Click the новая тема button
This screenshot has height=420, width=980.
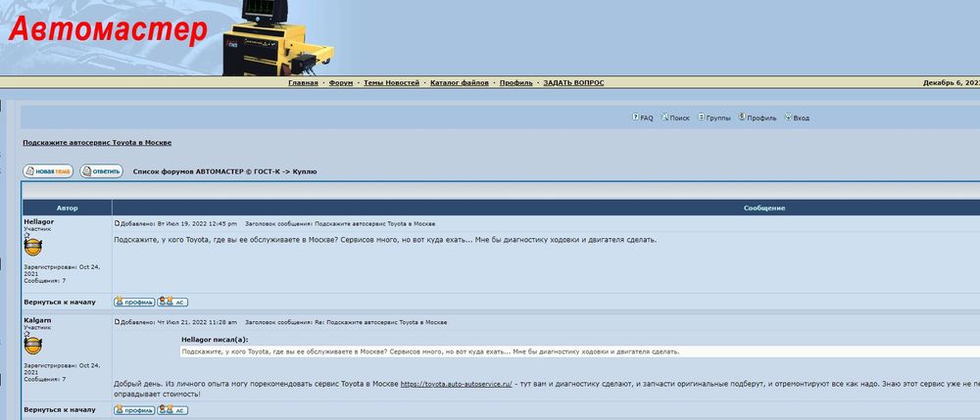(x=48, y=171)
